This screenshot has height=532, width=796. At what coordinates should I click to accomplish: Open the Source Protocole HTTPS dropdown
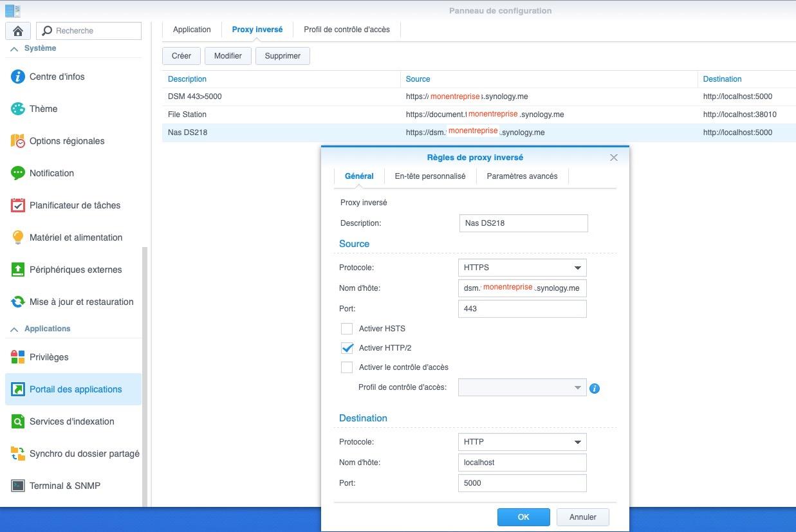coord(522,268)
